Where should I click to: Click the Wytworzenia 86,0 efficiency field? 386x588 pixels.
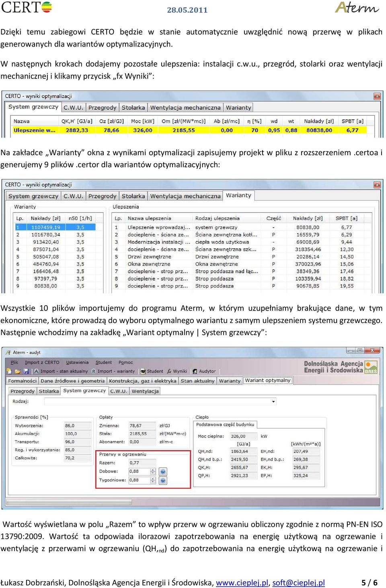(77, 426)
